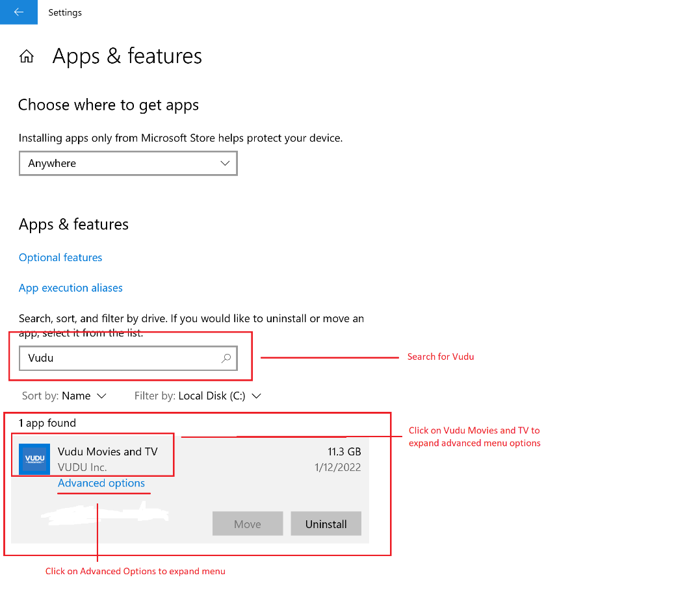Open Advanced options for Vudu
The width and height of the screenshot is (700, 595).
[x=101, y=483]
